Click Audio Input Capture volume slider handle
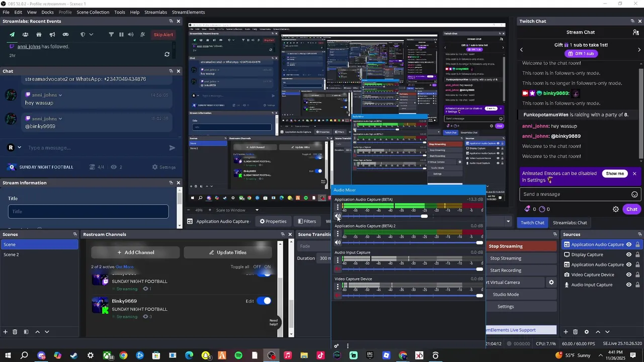Screen dimensions: 644x362 click(x=479, y=269)
